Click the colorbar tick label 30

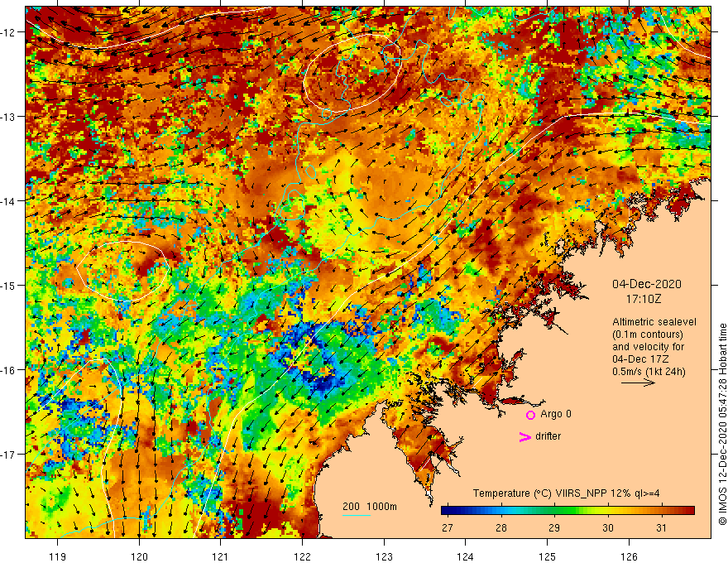(608, 527)
